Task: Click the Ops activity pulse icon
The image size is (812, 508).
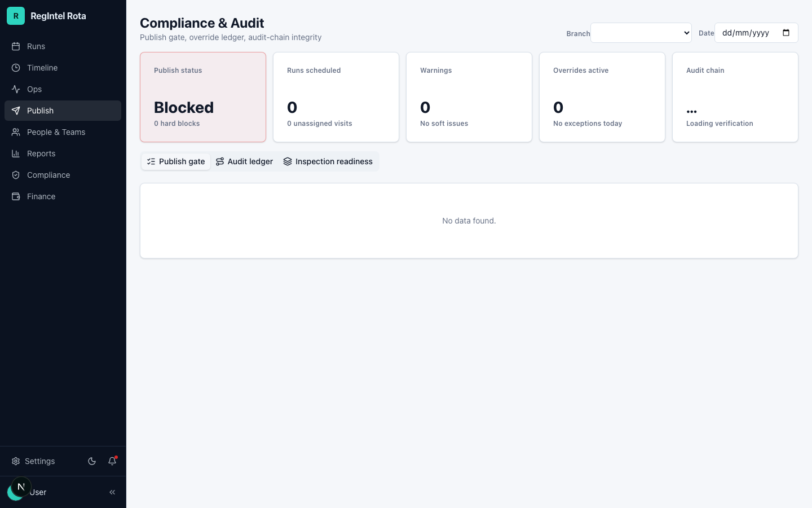Action: click(16, 89)
